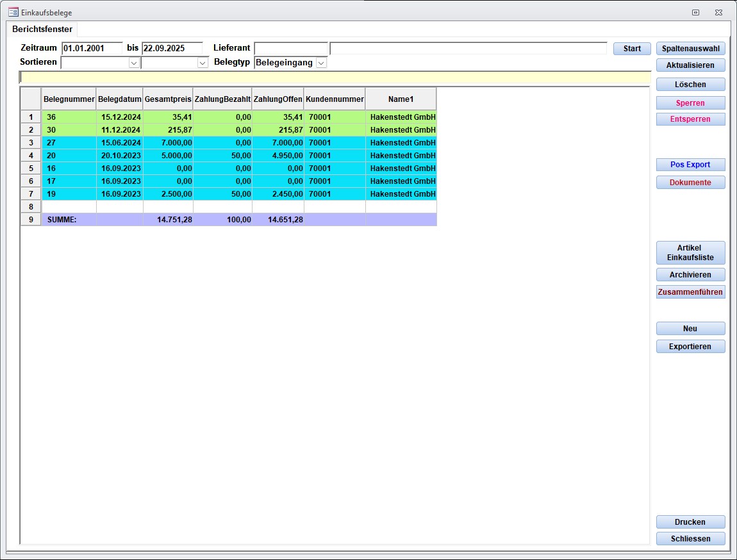Create a new receipt with Neu

tap(690, 329)
